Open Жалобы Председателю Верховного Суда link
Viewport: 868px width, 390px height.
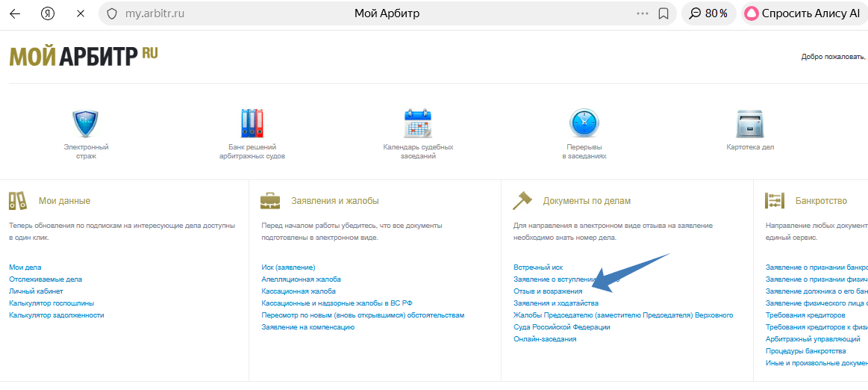[x=623, y=321]
